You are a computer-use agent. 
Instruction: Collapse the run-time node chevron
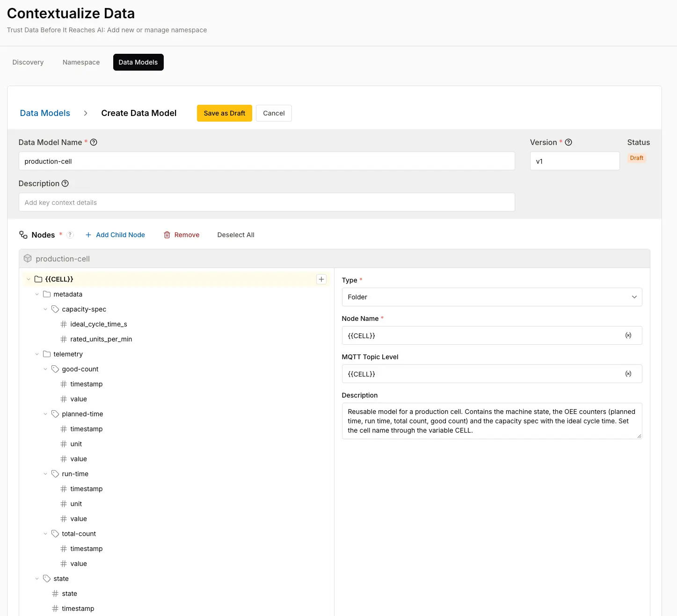coord(45,474)
